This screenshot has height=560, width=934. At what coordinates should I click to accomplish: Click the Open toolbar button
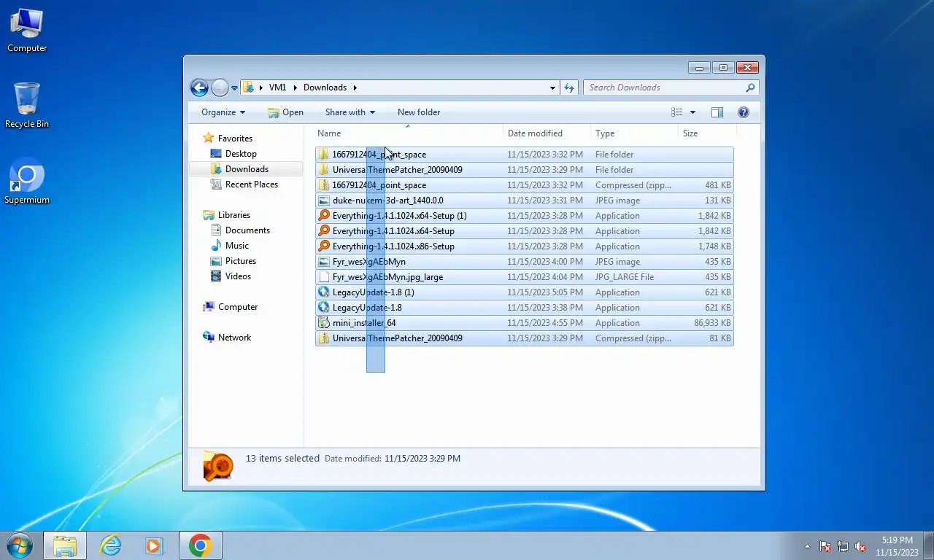pos(285,112)
